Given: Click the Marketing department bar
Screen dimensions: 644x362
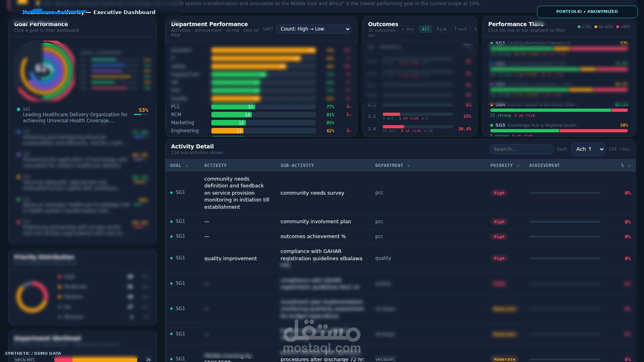Looking at the screenshot, I should tap(229, 123).
